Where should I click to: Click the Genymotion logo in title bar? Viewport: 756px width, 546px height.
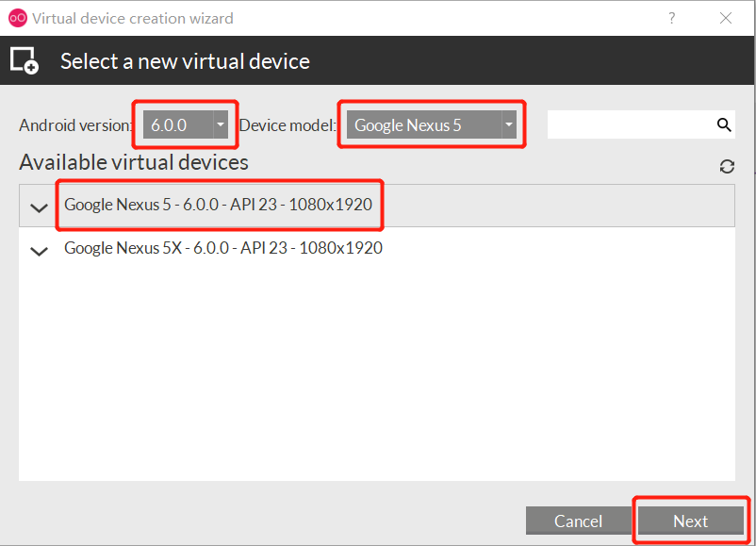(18, 18)
